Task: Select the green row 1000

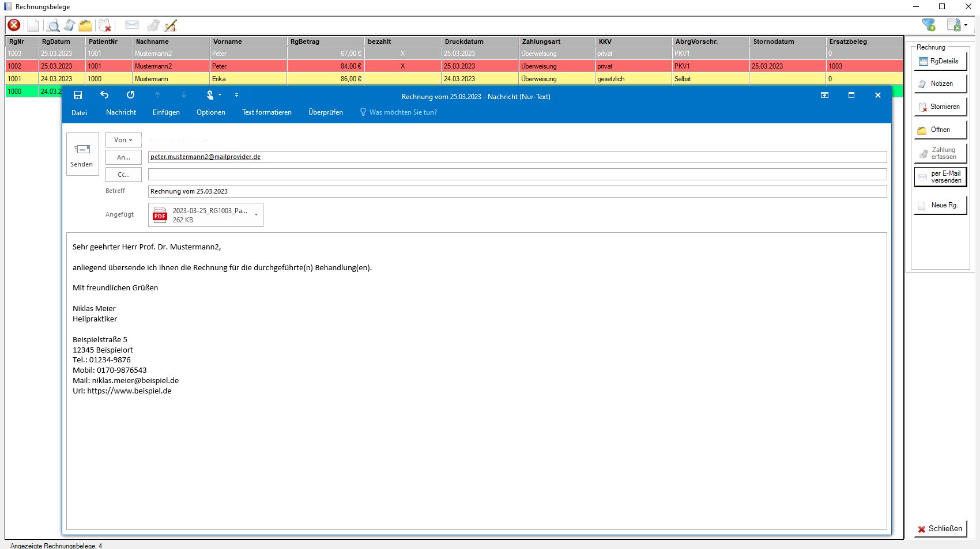Action: pyautogui.click(x=33, y=92)
